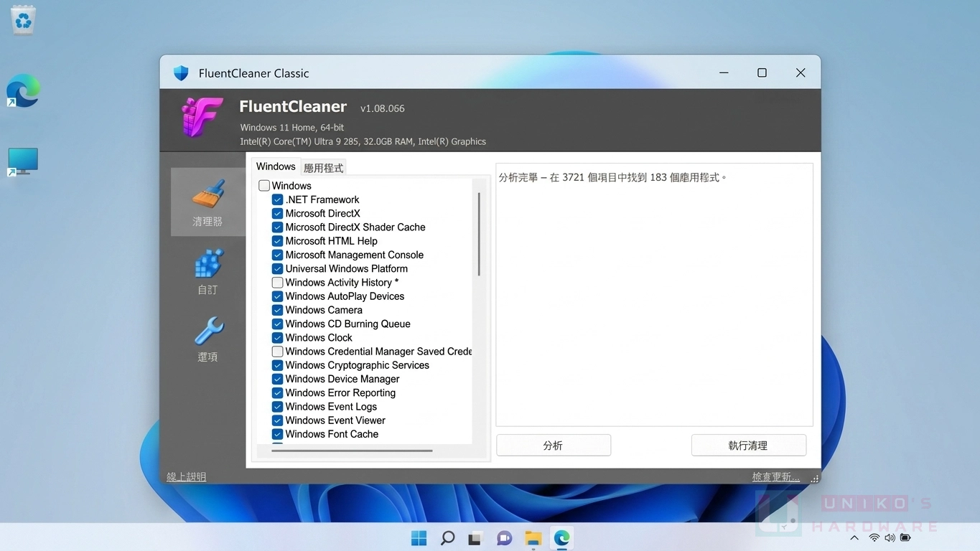Click the analysis result text 分析完畢

(518, 177)
